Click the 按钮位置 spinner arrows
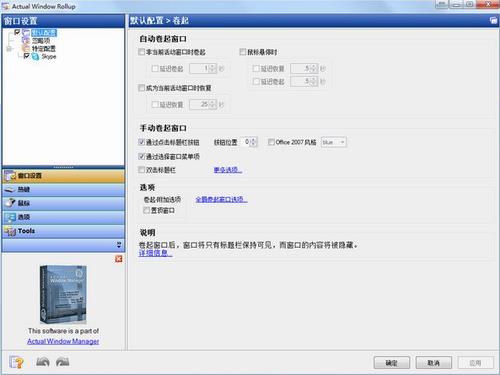The image size is (500, 375). pos(253,142)
